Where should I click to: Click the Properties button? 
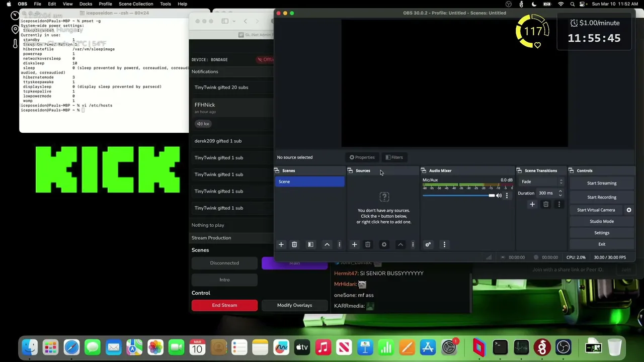[362, 157]
